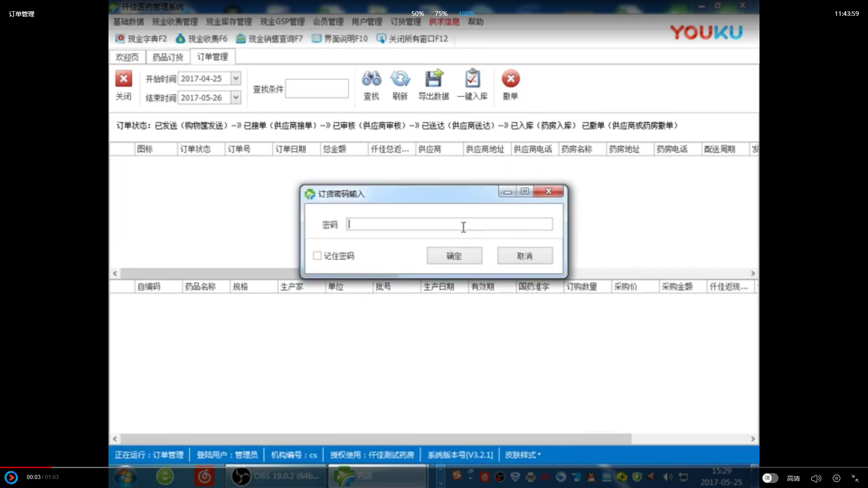
Task: Click the 一键入库 clipboard icon
Action: pyautogui.click(x=472, y=79)
